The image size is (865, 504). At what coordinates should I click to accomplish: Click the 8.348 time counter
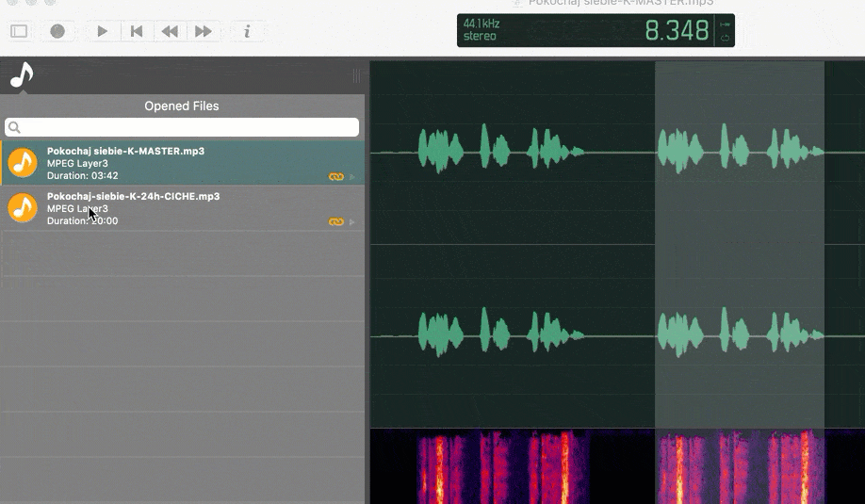(x=677, y=30)
